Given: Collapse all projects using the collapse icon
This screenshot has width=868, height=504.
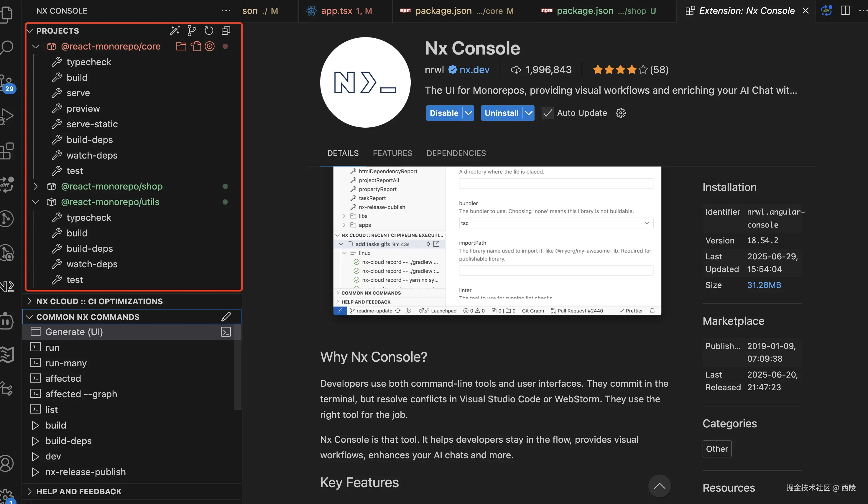Looking at the screenshot, I should 226,31.
